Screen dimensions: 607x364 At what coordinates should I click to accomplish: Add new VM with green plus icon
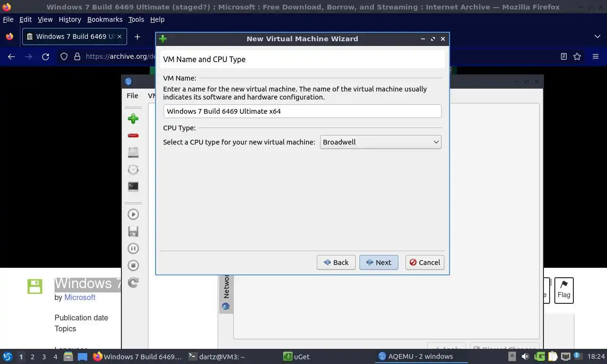coord(133,118)
